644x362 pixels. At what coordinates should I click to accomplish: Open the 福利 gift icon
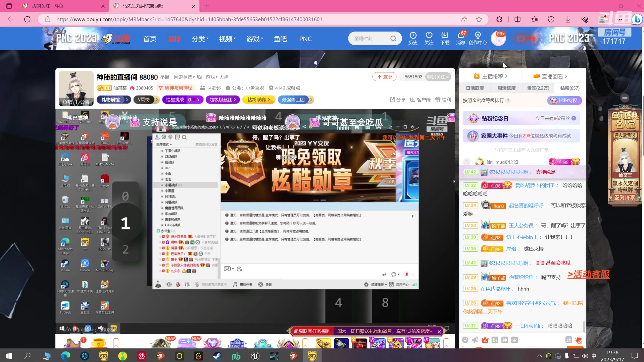pos(443,100)
